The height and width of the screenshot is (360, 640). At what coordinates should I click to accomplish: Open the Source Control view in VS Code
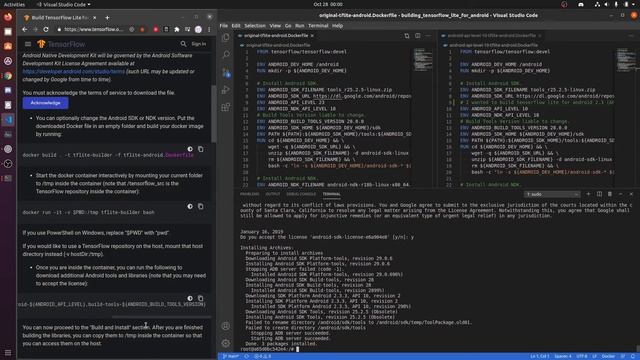226,73
